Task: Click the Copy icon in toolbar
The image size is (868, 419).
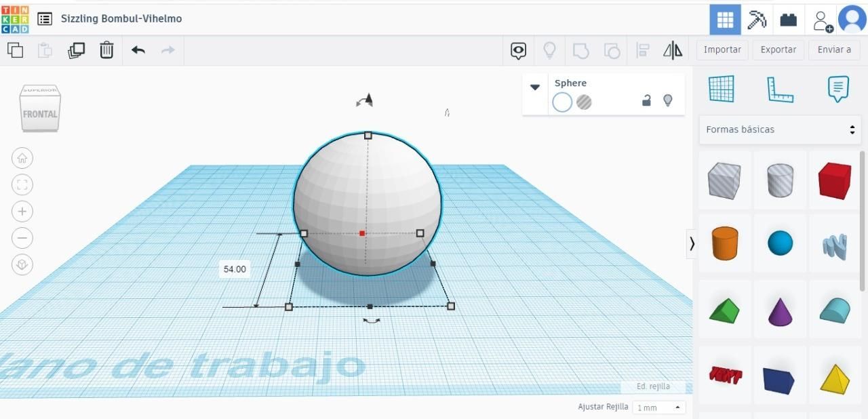Action: pyautogui.click(x=15, y=50)
